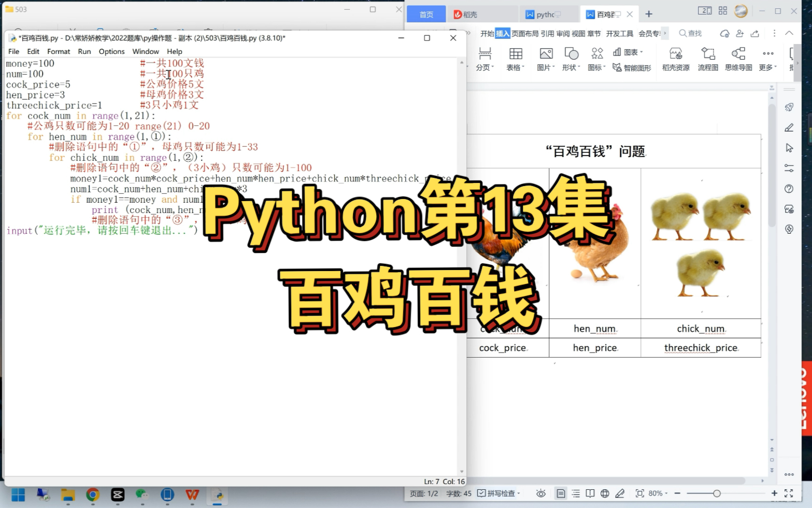
Task: Open Chrome from taskbar
Action: point(93,495)
